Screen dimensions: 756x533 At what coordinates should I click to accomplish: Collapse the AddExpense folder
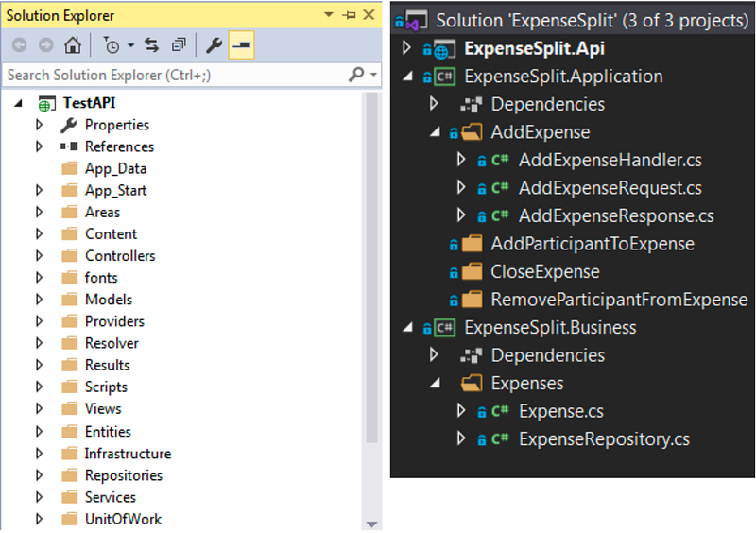click(x=435, y=131)
